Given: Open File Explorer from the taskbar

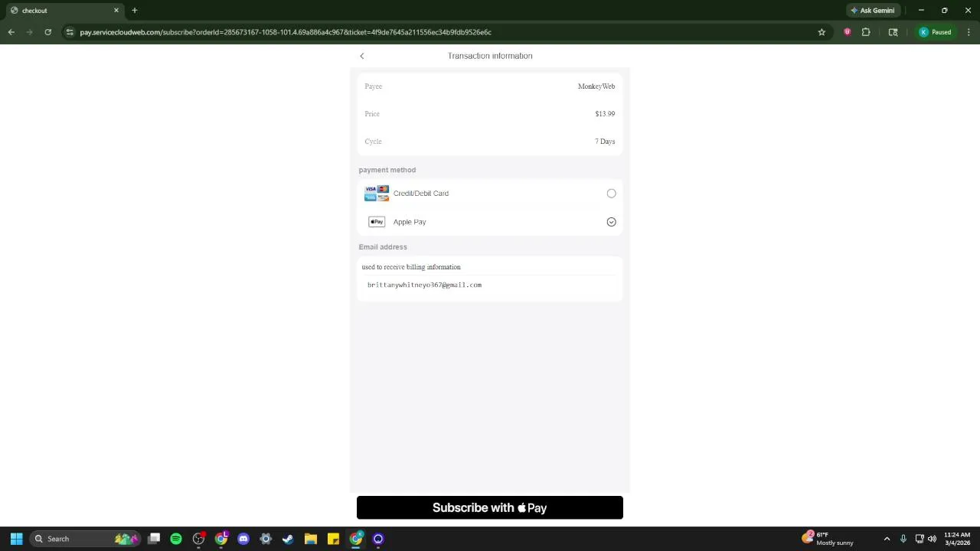Looking at the screenshot, I should coord(311,539).
